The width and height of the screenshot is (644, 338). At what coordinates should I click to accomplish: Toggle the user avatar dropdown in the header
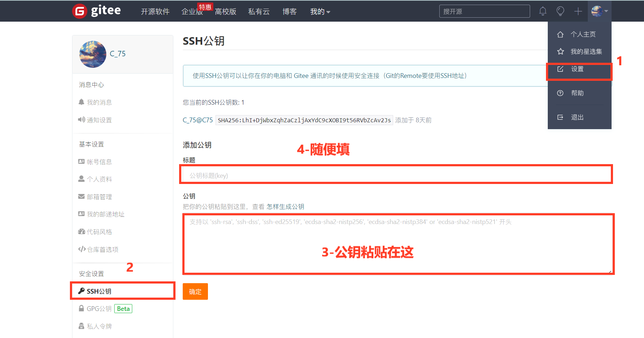(600, 11)
